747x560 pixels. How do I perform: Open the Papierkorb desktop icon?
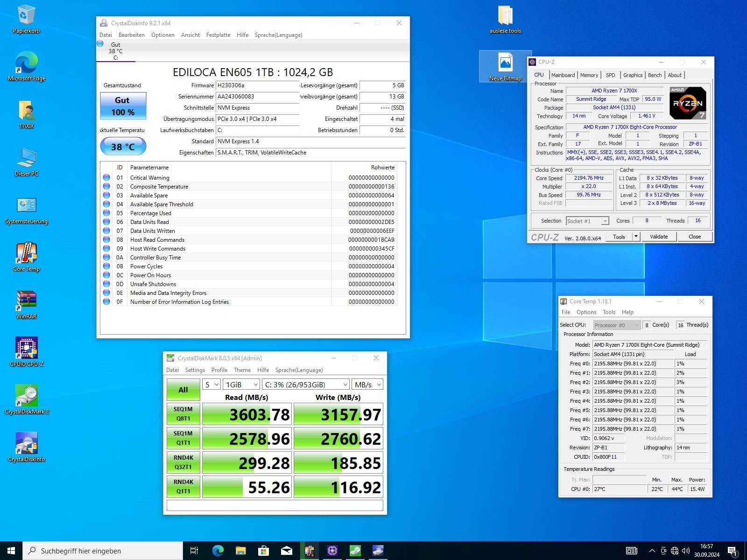(26, 20)
